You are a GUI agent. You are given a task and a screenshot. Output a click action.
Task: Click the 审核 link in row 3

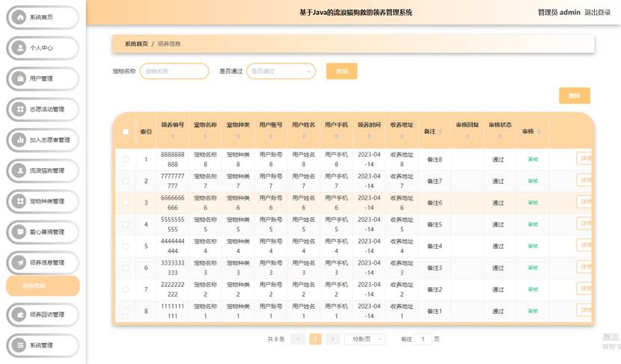pos(533,203)
